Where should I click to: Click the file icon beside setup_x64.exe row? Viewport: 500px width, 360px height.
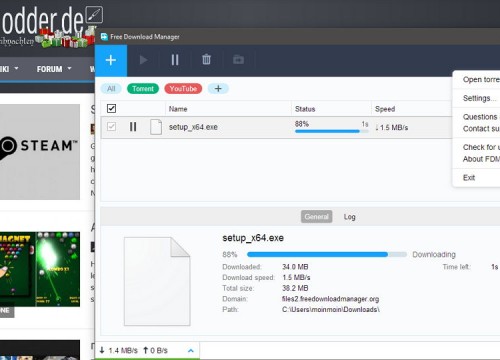click(x=156, y=127)
